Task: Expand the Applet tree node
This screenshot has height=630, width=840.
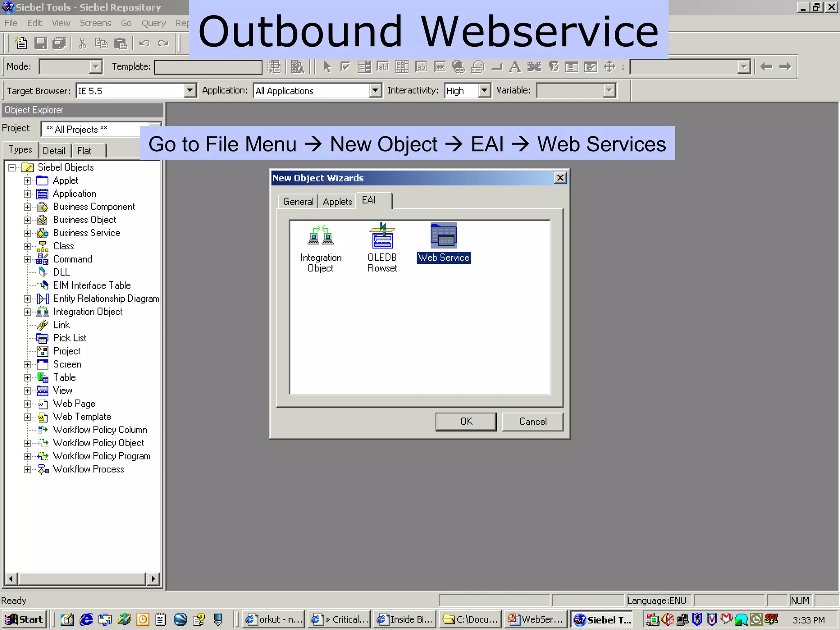Action: pyautogui.click(x=27, y=181)
